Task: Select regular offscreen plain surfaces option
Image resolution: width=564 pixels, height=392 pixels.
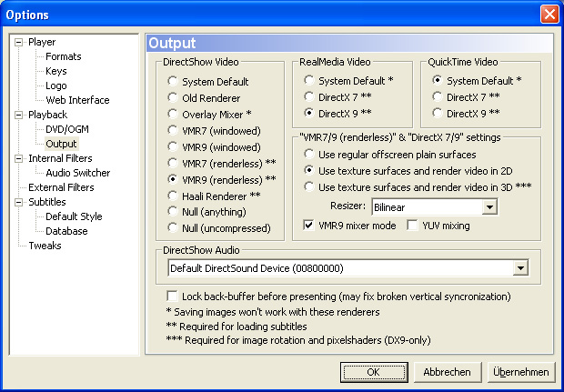Action: coord(311,155)
